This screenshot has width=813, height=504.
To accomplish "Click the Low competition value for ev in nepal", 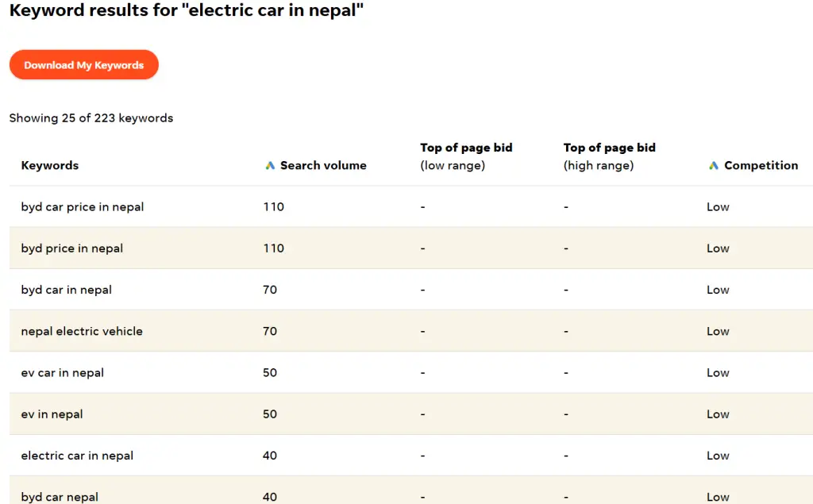I will pyautogui.click(x=718, y=414).
